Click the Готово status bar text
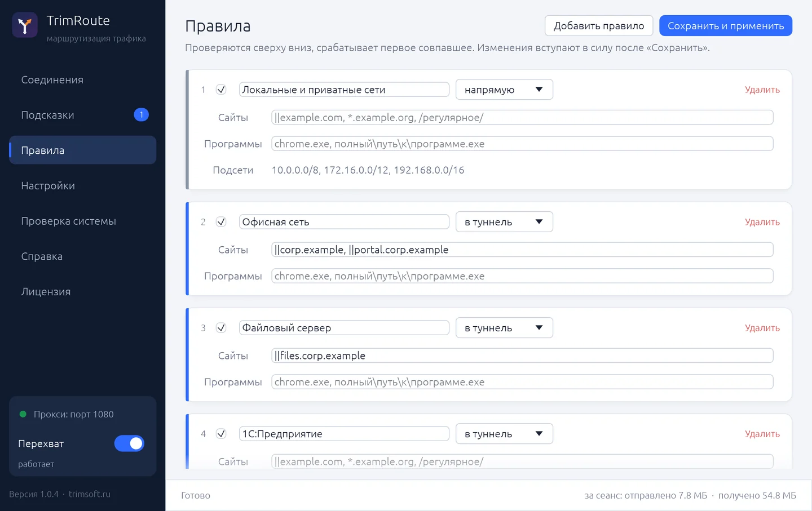The height and width of the screenshot is (511, 812). [x=196, y=495]
